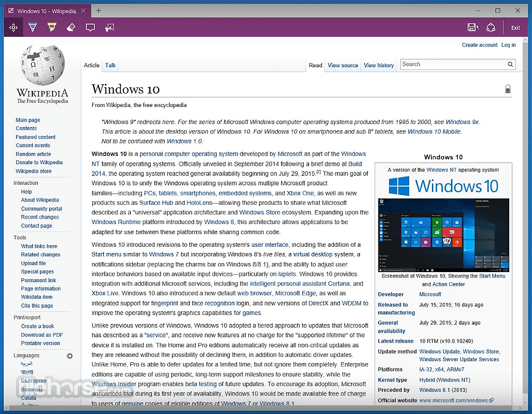Select the Eraser tool
The image size is (532, 414).
point(71,27)
